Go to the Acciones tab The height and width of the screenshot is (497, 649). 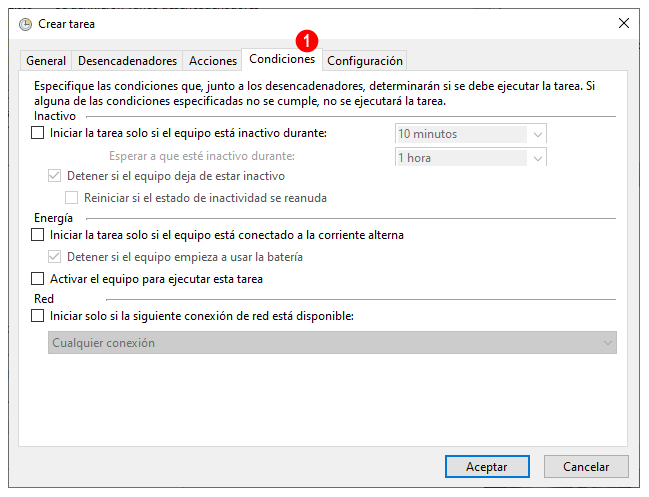coord(213,61)
